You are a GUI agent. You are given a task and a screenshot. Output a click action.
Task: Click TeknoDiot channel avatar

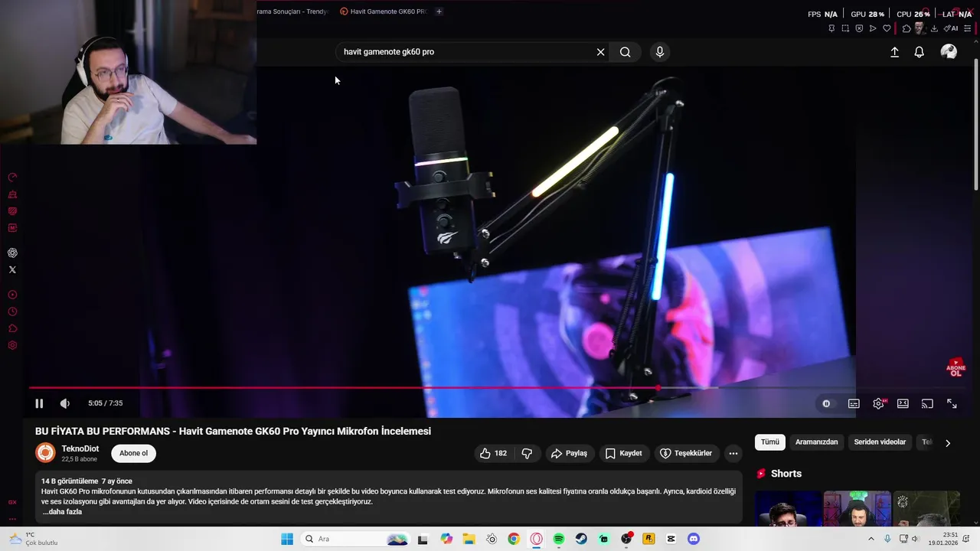tap(46, 453)
